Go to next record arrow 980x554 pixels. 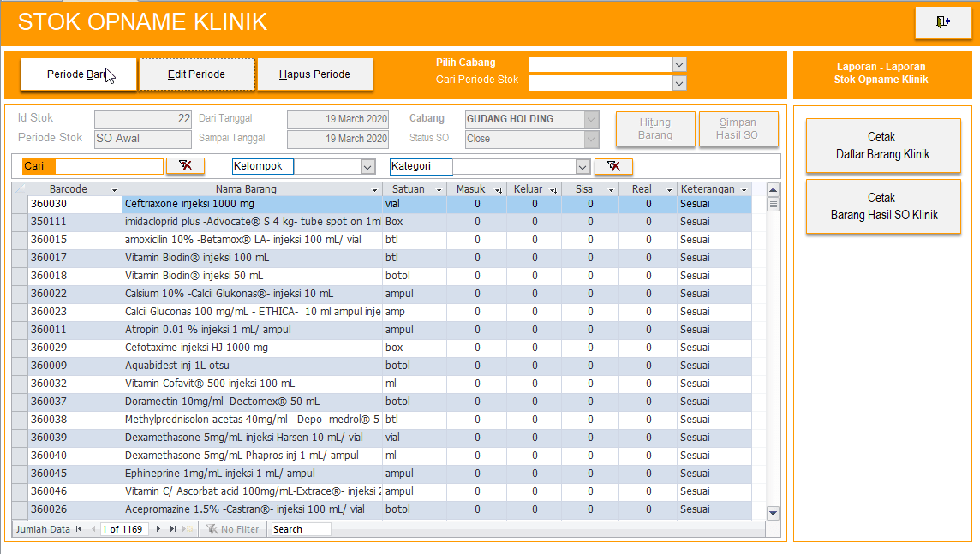coord(158,529)
